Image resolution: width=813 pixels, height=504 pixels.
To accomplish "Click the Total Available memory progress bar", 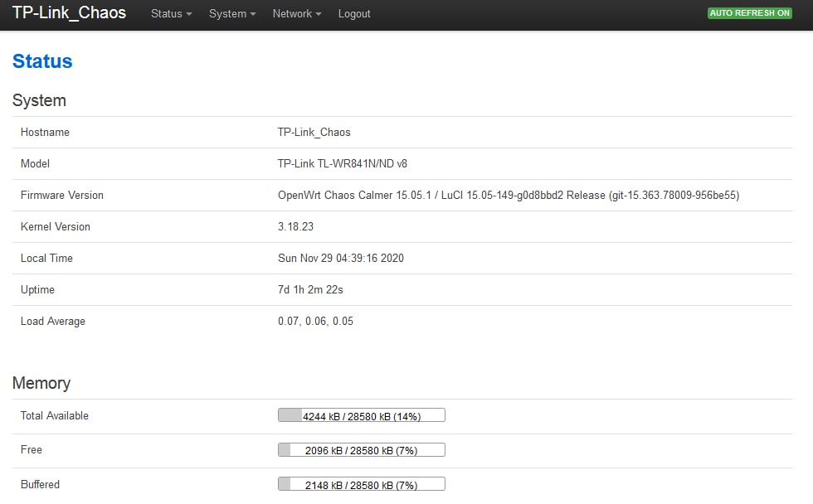I will pos(362,415).
